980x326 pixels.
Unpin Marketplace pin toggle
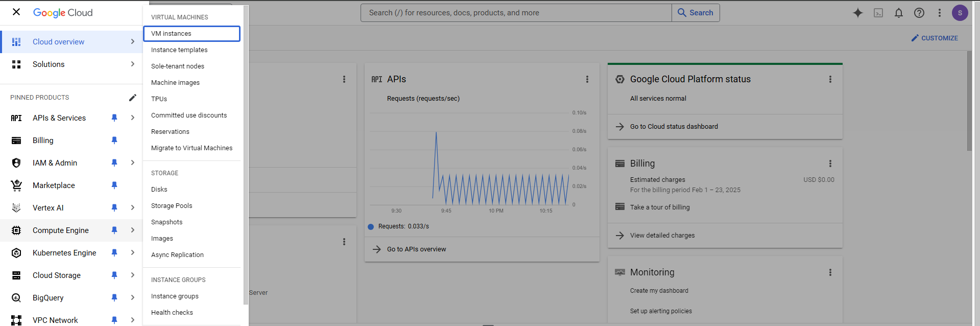114,185
